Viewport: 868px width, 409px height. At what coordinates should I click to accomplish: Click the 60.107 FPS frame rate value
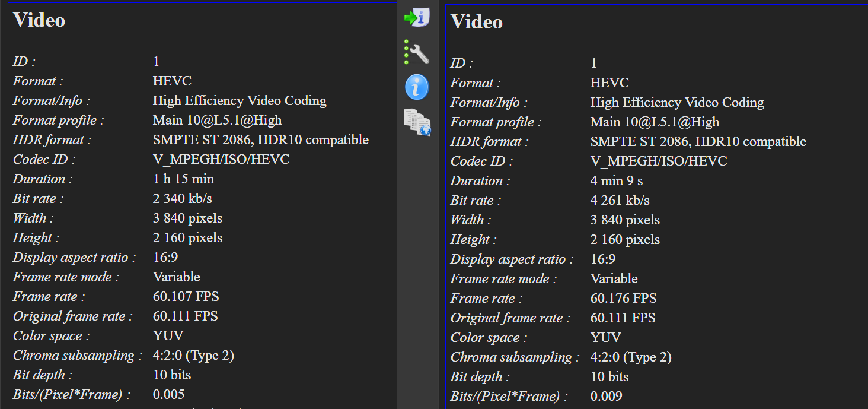[186, 296]
